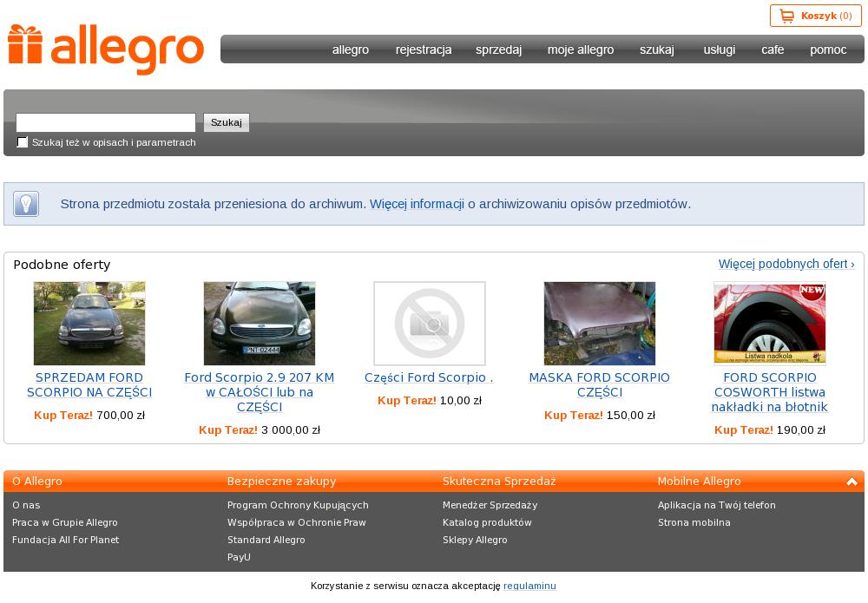
Task: Open 'Menedżer Sprzedaży' footer link
Action: (490, 505)
